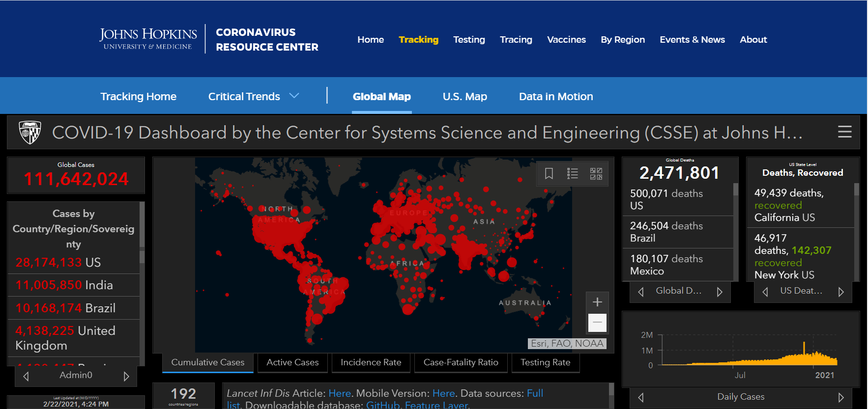
Task: Click '180,107 deaths Mexico' entry
Action: pos(678,265)
